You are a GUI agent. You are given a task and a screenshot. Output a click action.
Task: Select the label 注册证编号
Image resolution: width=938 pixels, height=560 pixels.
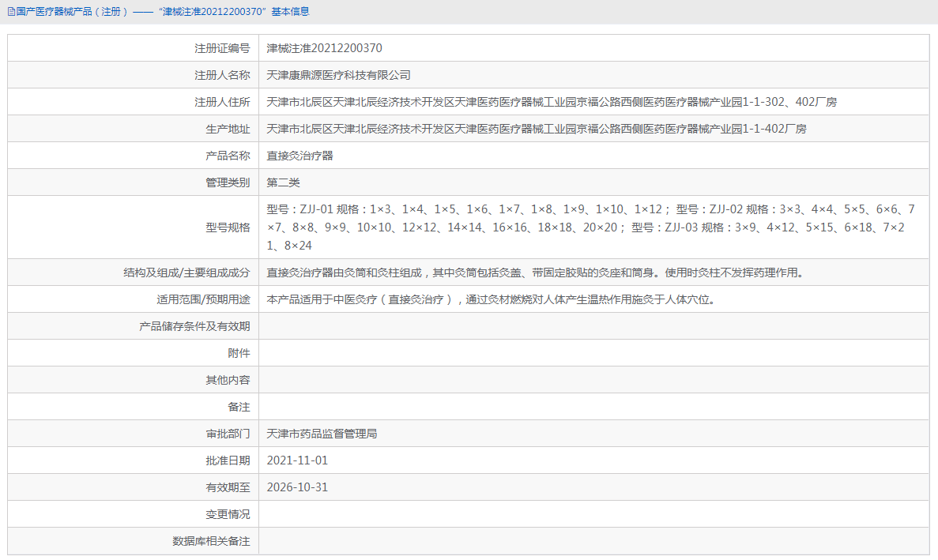tap(222, 48)
